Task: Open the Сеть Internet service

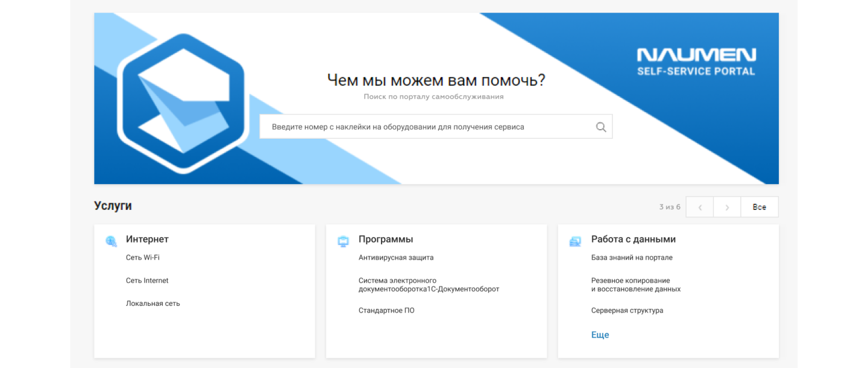Action: [x=147, y=281]
